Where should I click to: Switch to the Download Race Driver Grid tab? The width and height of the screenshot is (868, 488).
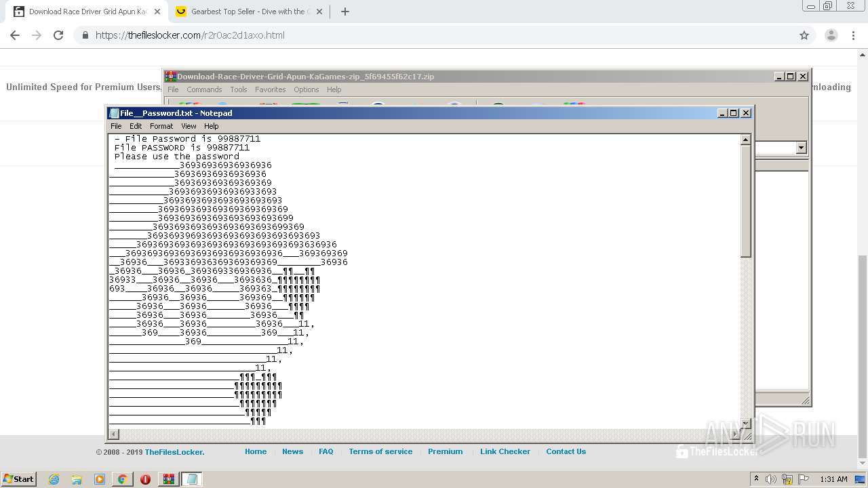click(x=87, y=12)
